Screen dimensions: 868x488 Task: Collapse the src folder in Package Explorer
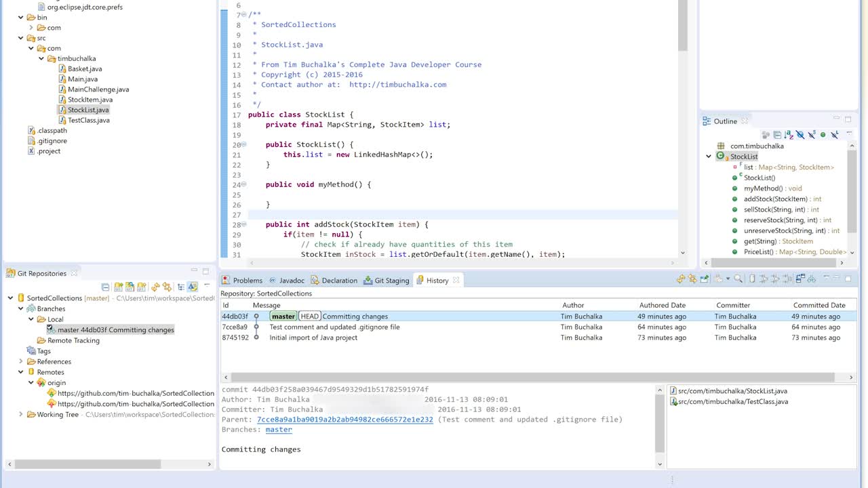click(21, 38)
